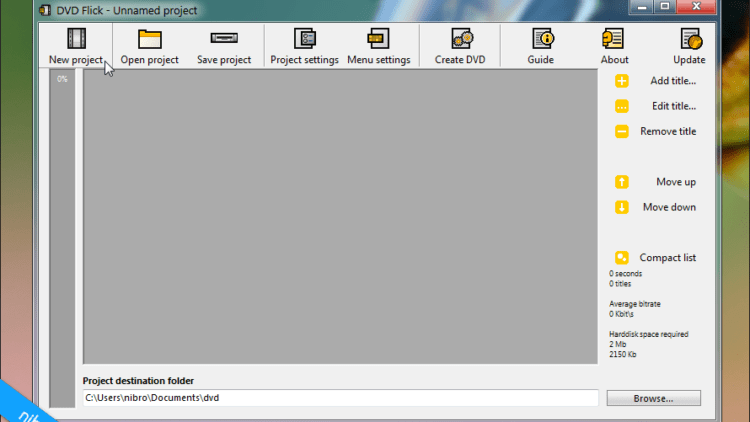Check for Update in the toolbar
The width and height of the screenshot is (750, 422).
click(x=689, y=39)
